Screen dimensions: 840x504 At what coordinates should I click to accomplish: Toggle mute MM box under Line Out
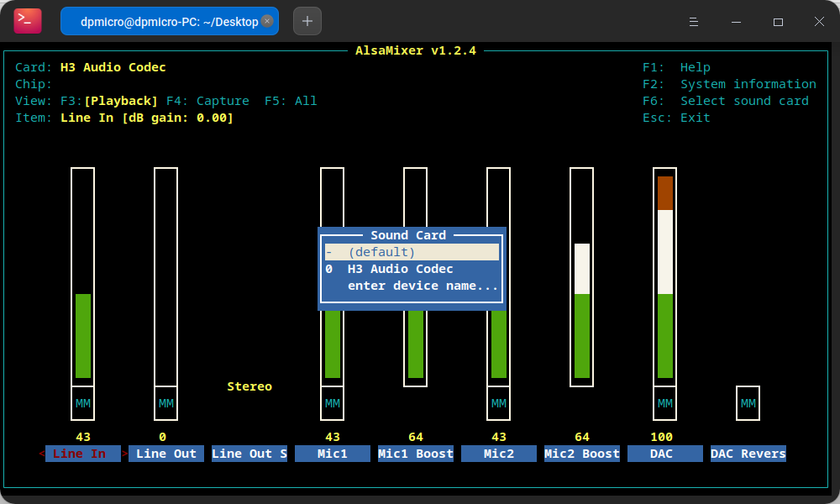point(166,403)
